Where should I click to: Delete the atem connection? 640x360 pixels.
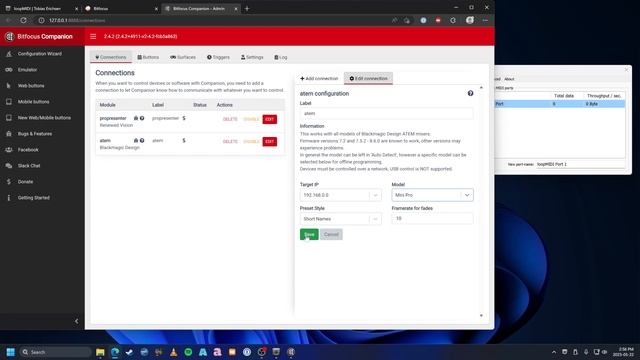[x=230, y=142]
